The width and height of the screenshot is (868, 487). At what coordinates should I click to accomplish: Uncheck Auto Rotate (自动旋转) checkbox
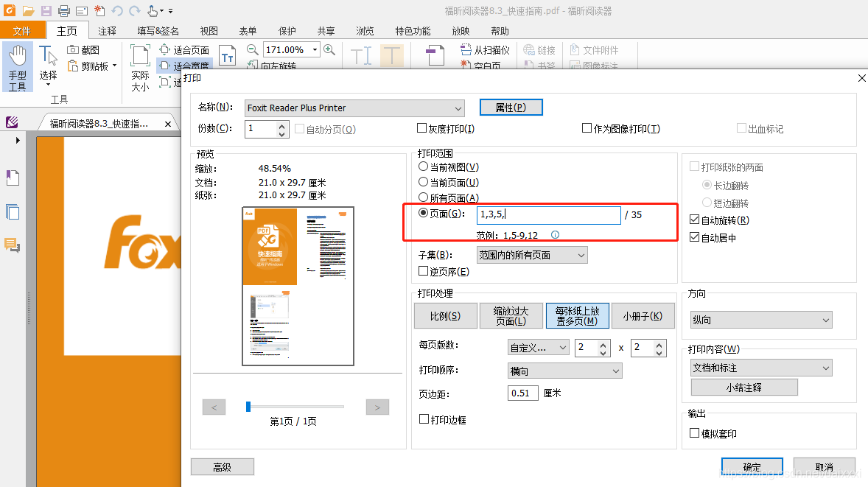point(695,220)
